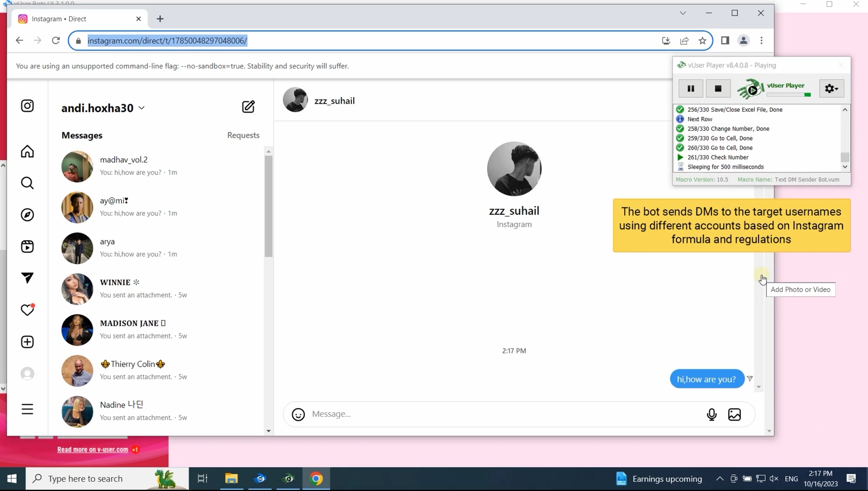The image size is (868, 491).
Task: Open MADISON JANE conversation
Action: point(156,330)
